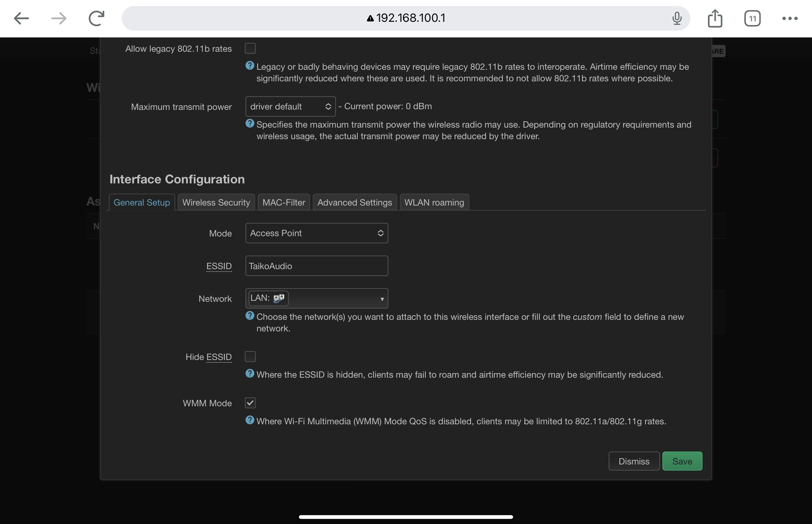This screenshot has width=812, height=524.
Task: Switch to Wireless Security tab
Action: (x=216, y=202)
